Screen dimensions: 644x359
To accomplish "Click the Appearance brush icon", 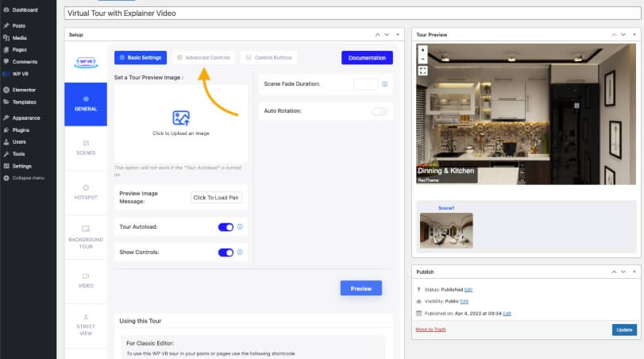I will tap(6, 118).
